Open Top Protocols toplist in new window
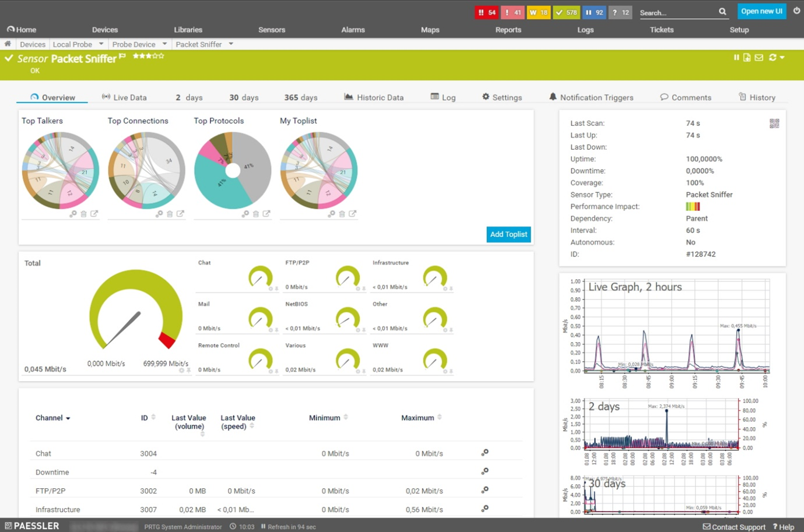This screenshot has width=804, height=532. pyautogui.click(x=266, y=214)
